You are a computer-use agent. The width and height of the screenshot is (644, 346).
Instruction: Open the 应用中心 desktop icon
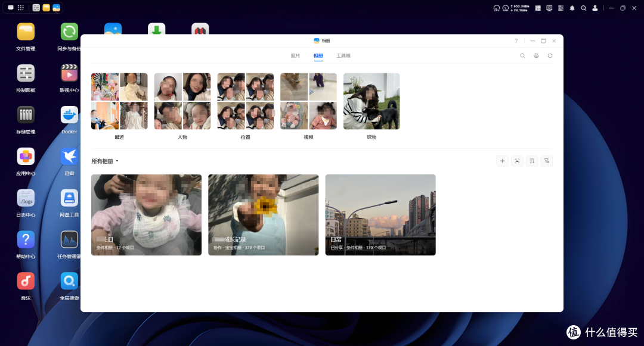point(26,157)
